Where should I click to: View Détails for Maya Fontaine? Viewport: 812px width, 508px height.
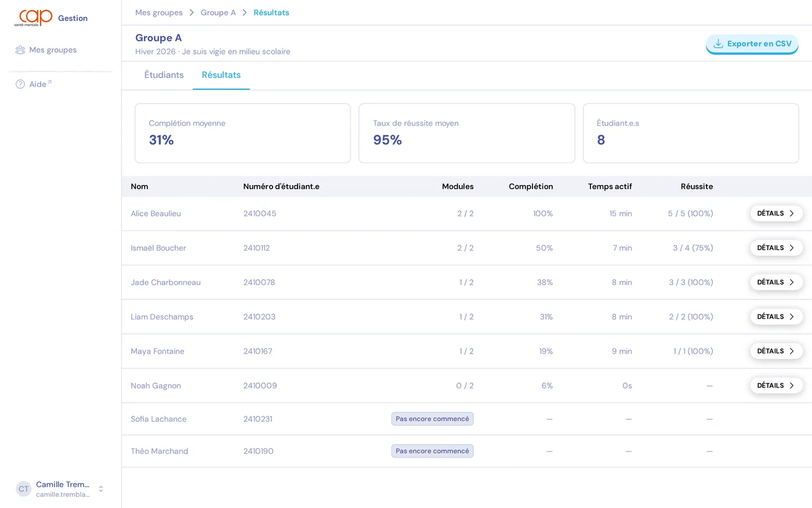coord(777,351)
